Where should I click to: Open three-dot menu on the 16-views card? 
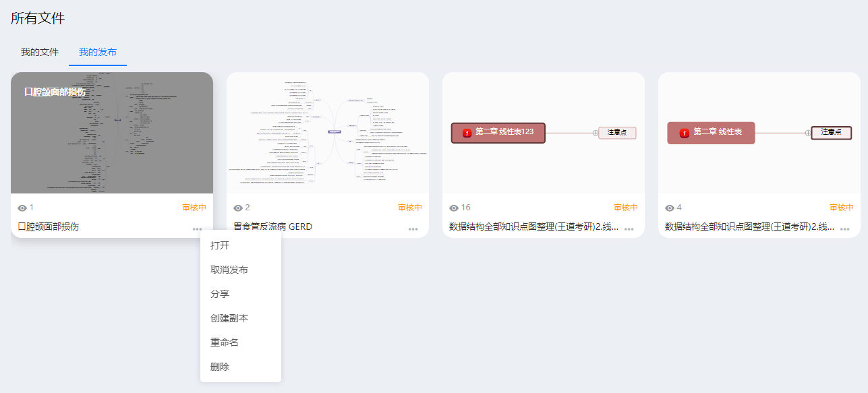point(629,229)
